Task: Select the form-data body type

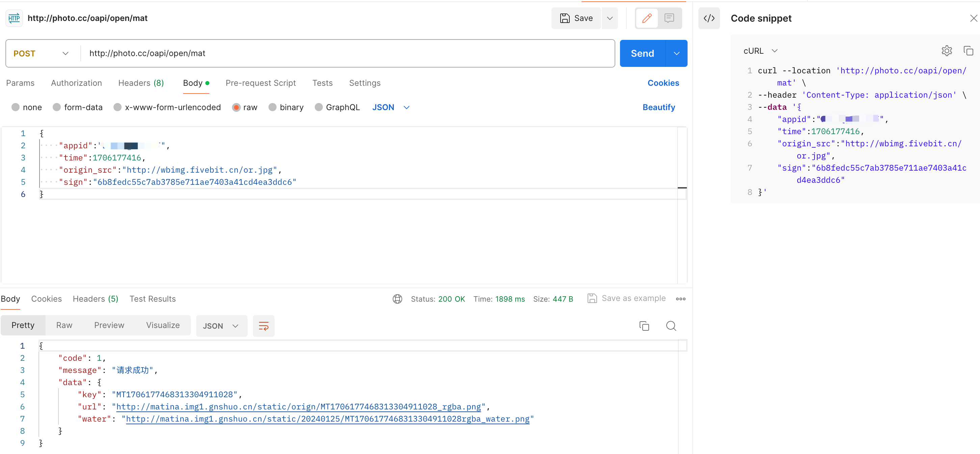Action: [x=57, y=107]
